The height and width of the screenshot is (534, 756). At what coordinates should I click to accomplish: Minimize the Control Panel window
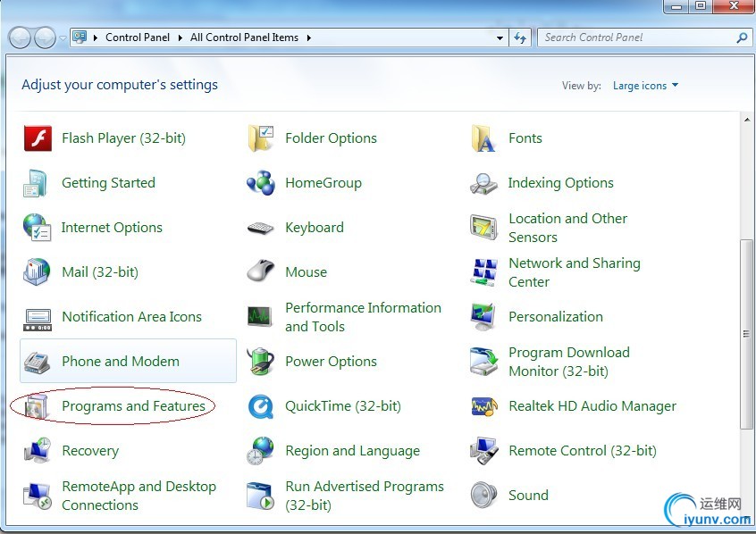[676, 6]
